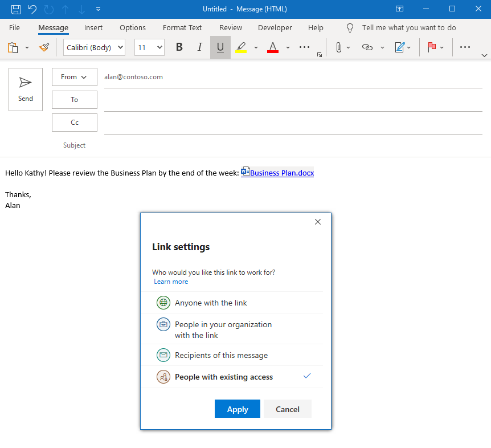Viewport: 491px width, 448px height.
Task: Toggle Underline formatting
Action: pyautogui.click(x=220, y=47)
